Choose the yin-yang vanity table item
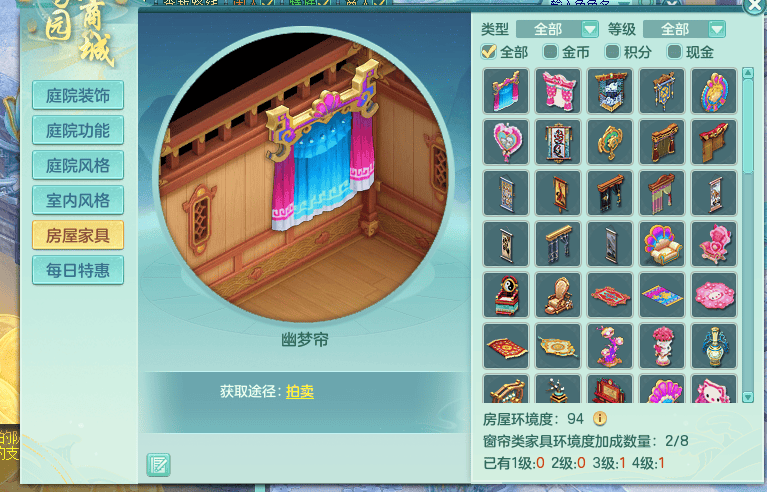Image resolution: width=767 pixels, height=492 pixels. tap(506, 295)
